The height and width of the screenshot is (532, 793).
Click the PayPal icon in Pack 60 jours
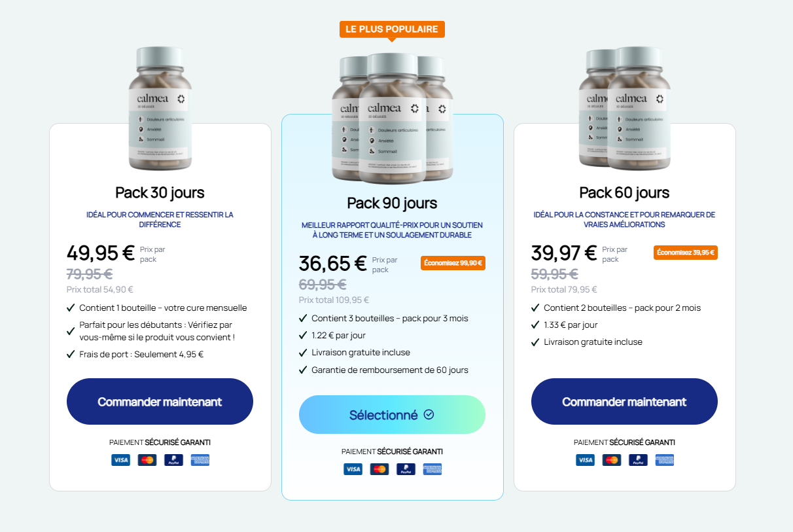[638, 460]
